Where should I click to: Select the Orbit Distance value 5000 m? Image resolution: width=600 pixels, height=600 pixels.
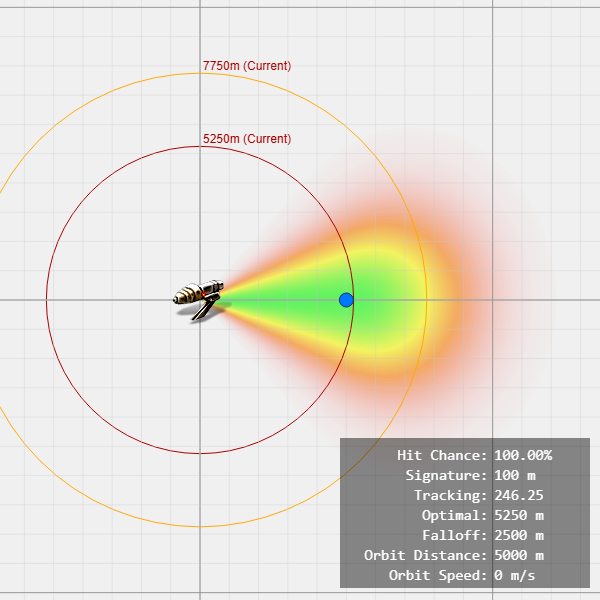coord(519,555)
